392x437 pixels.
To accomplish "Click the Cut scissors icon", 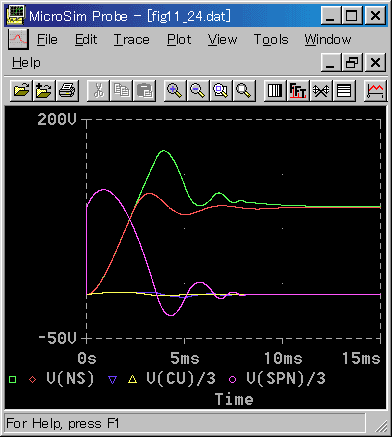I will (x=98, y=90).
